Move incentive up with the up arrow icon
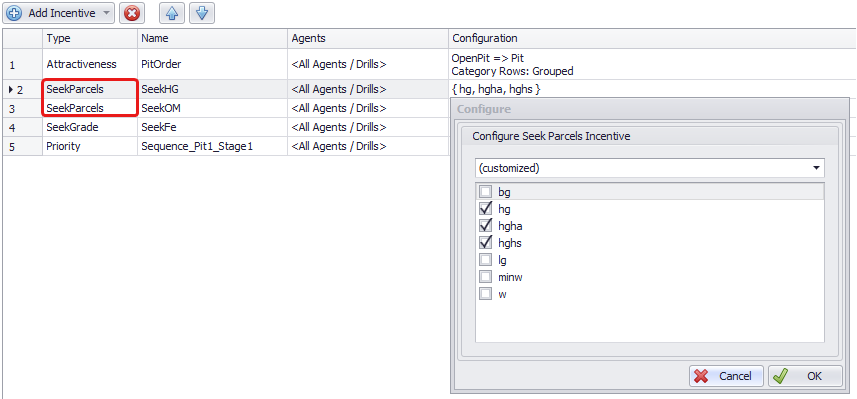The height and width of the screenshot is (399, 857). 172,13
